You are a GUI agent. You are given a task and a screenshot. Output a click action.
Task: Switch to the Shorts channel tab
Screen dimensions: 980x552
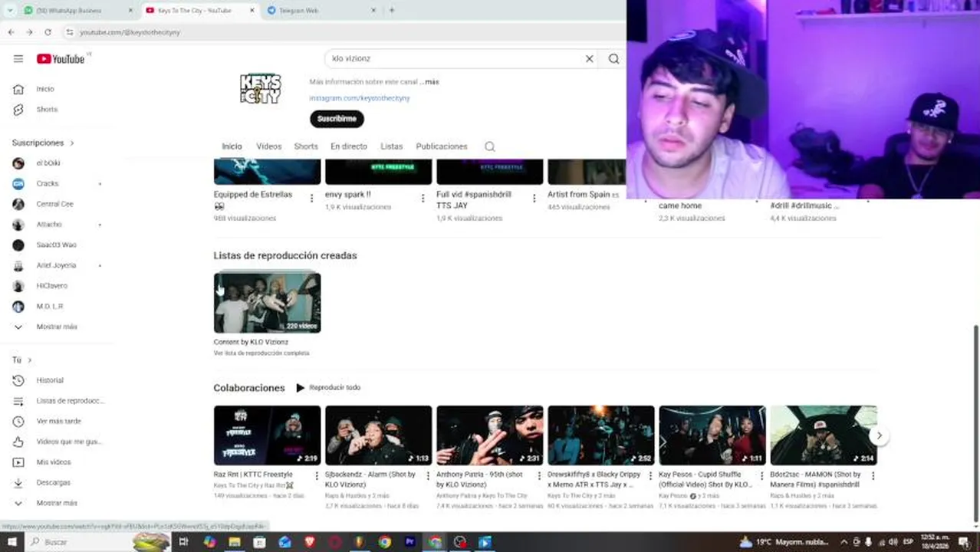[x=306, y=146]
